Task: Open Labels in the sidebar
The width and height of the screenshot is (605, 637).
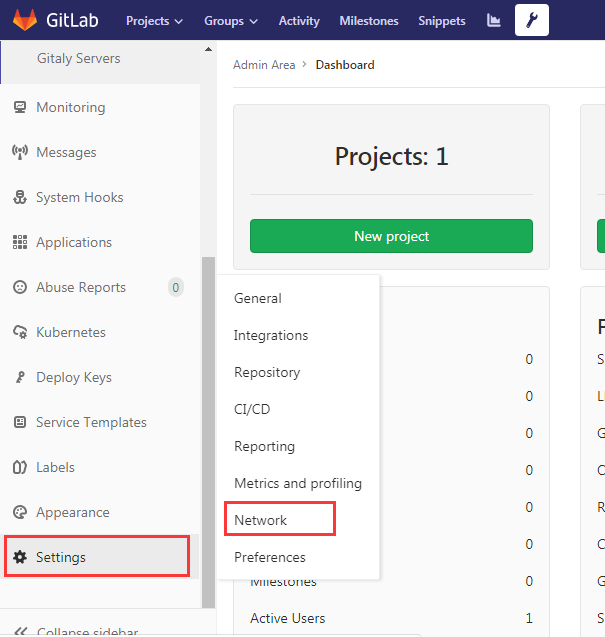Action: click(55, 467)
